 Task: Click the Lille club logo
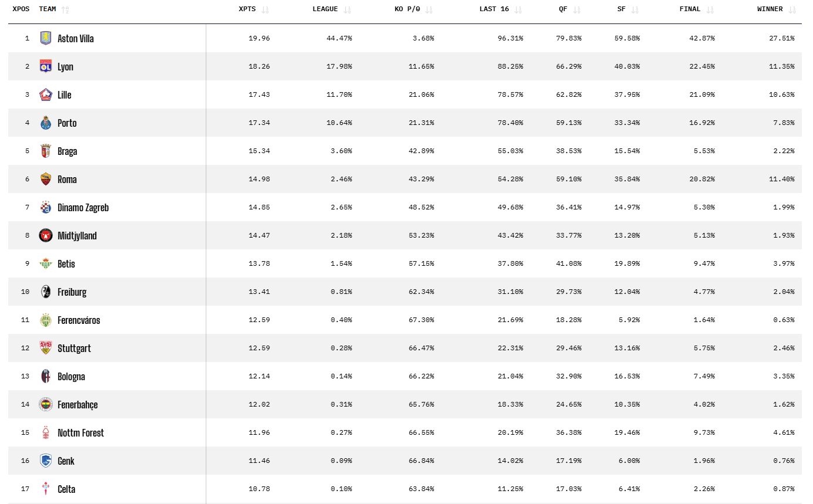(46, 94)
